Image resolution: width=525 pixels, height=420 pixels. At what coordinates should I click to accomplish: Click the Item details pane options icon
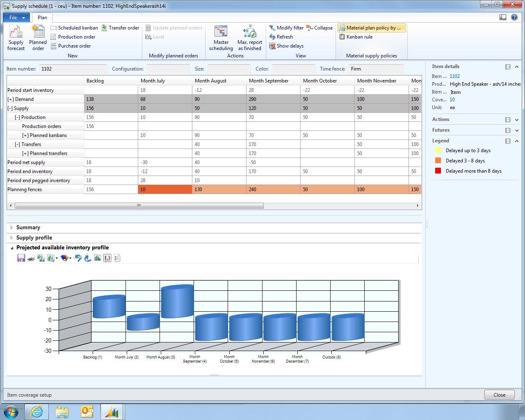[x=508, y=66]
